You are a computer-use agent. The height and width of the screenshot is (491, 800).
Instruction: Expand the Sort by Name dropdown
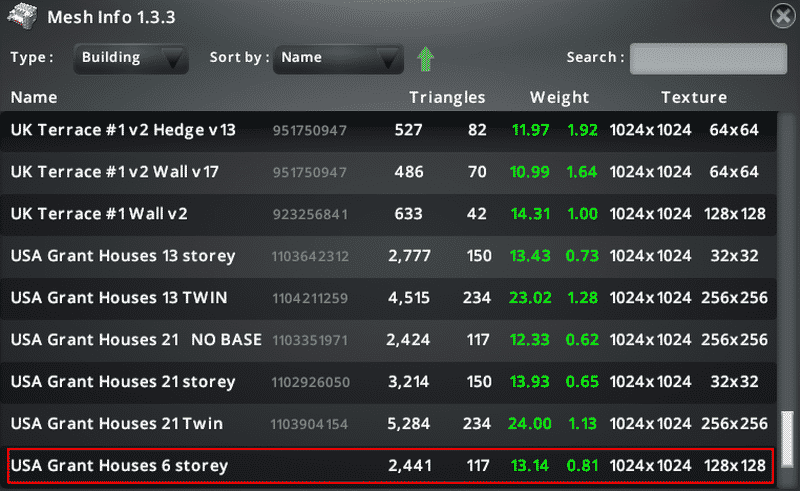click(338, 58)
